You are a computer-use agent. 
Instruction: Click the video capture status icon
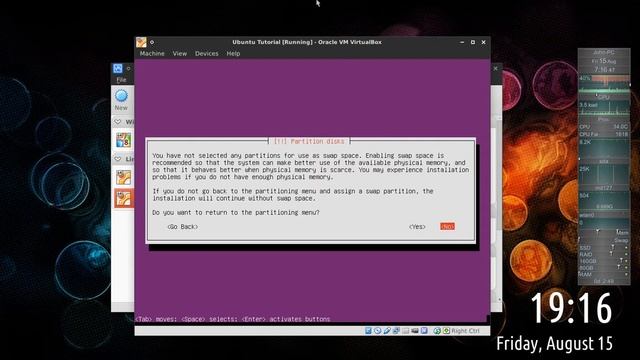coord(415,331)
